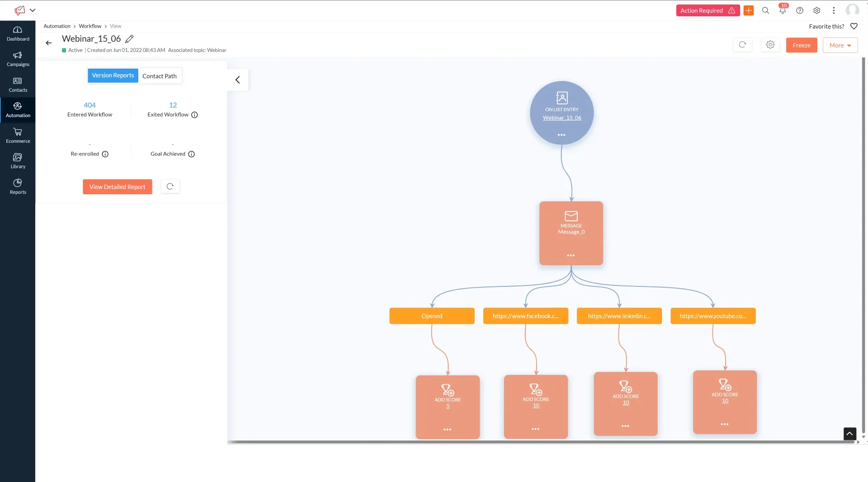Open Campaigns in the sidebar
Screen dimensions: 868x482
coord(18,59)
